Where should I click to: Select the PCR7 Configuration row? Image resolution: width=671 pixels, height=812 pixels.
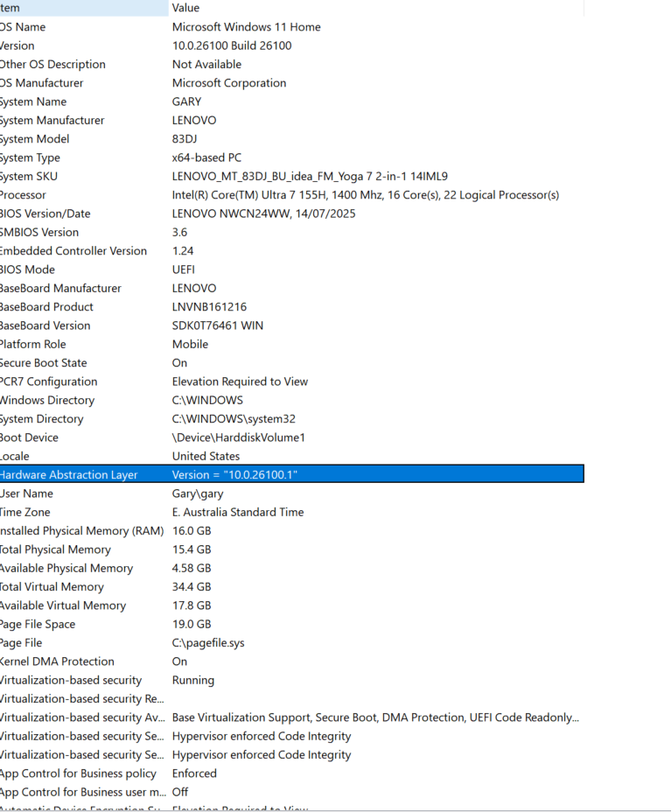(292, 381)
